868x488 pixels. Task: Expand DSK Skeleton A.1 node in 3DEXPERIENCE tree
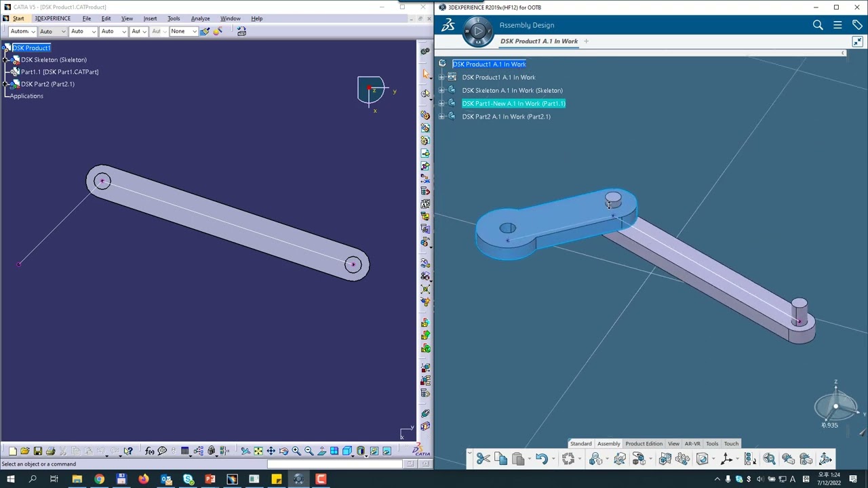tap(441, 90)
